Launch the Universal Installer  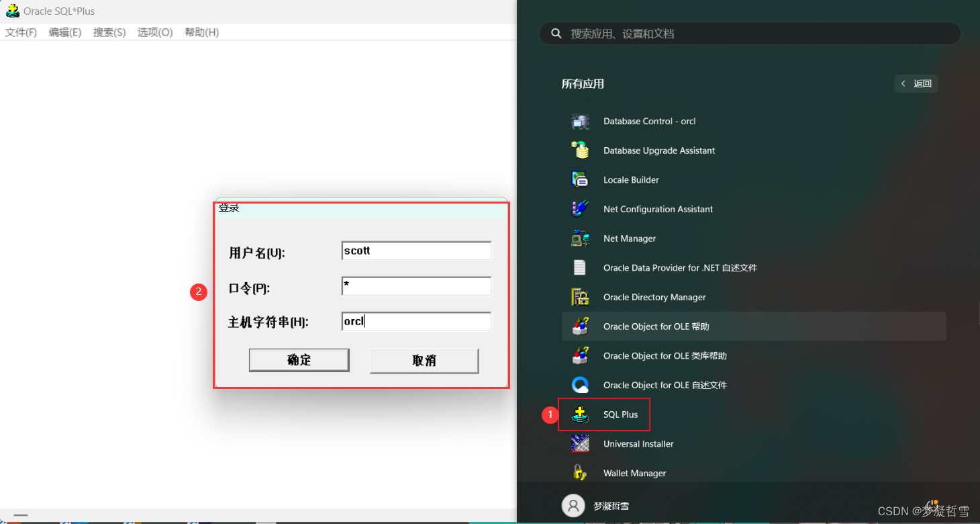[638, 443]
